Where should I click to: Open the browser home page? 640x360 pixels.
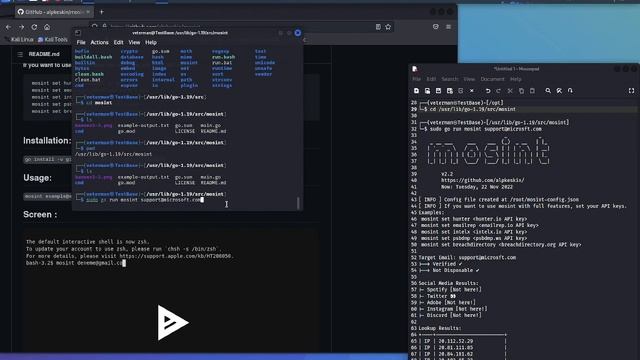point(47,27)
